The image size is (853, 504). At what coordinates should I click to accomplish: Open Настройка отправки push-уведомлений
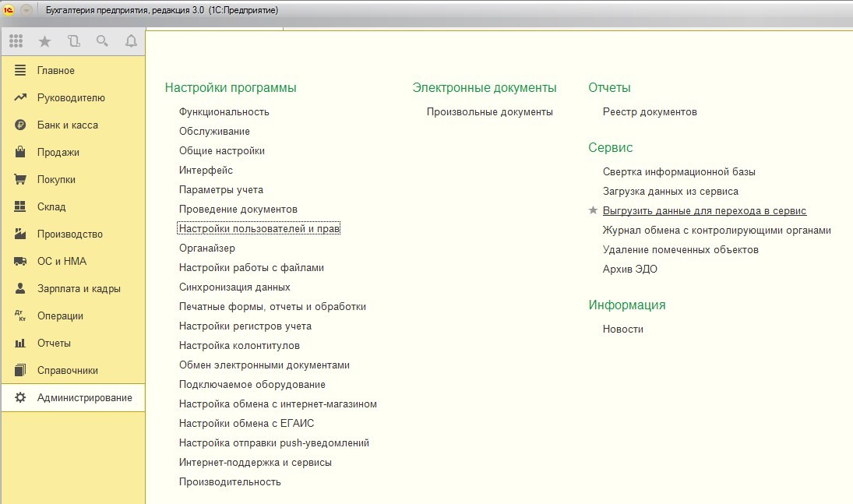click(x=274, y=443)
